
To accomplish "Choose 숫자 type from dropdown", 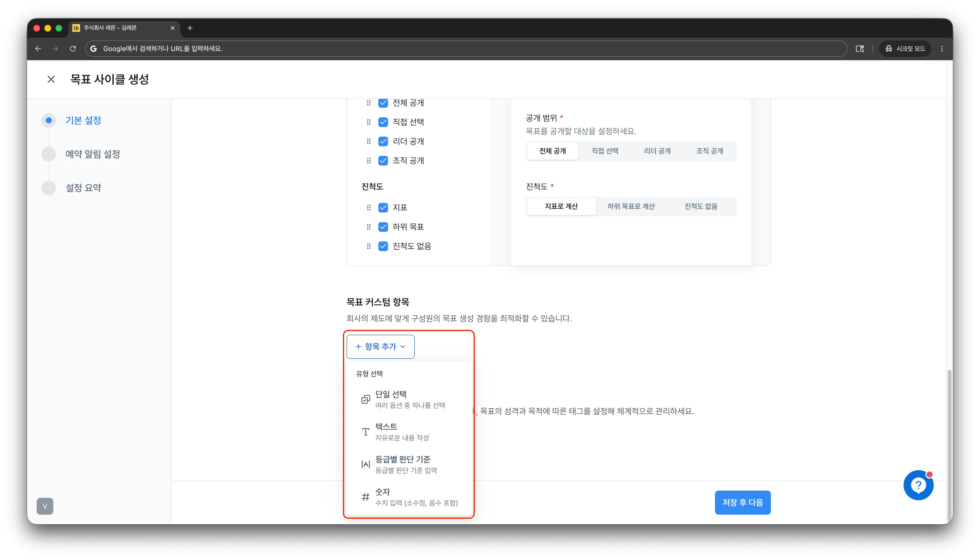I will 409,497.
